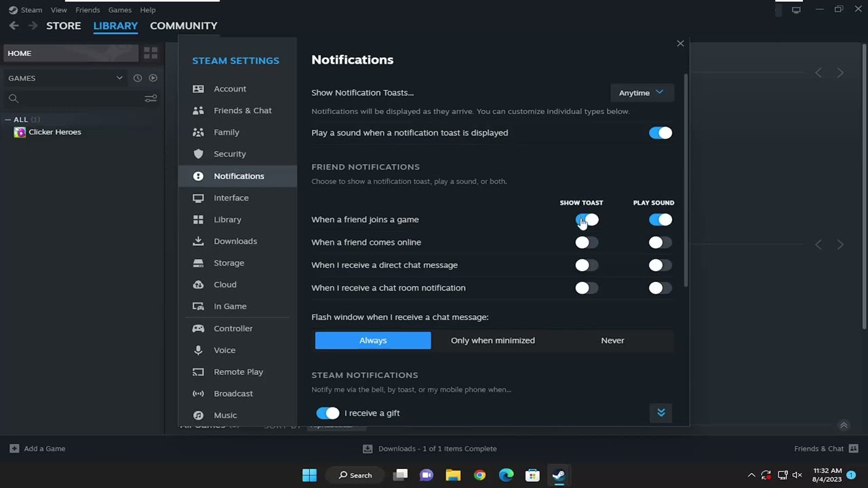Image resolution: width=868 pixels, height=488 pixels.
Task: Enable show toast for direct chat message
Action: [587, 266]
